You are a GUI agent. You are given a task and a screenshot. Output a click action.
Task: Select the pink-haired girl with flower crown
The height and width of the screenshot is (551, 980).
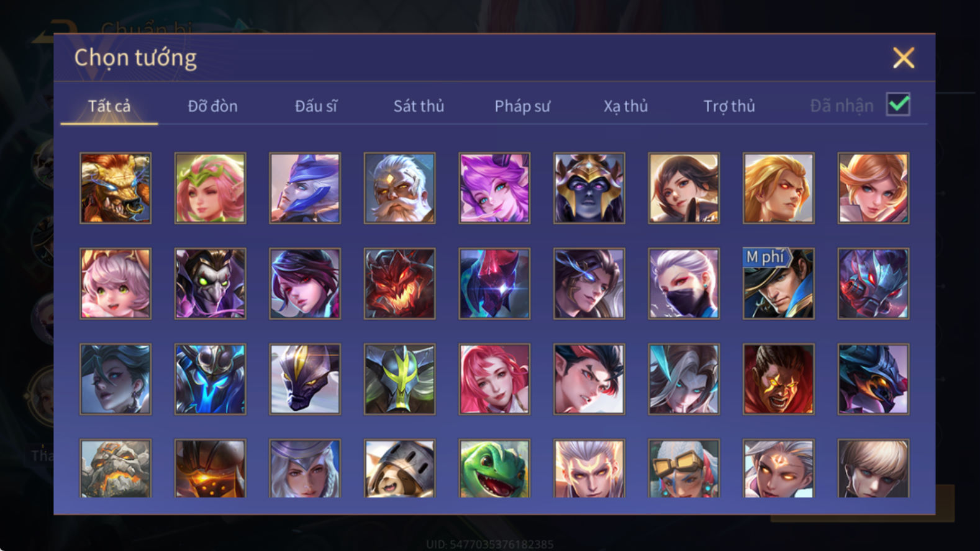click(210, 188)
